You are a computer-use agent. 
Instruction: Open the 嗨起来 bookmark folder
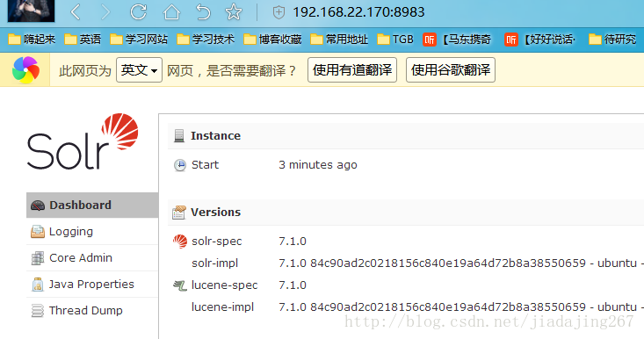tap(32, 40)
